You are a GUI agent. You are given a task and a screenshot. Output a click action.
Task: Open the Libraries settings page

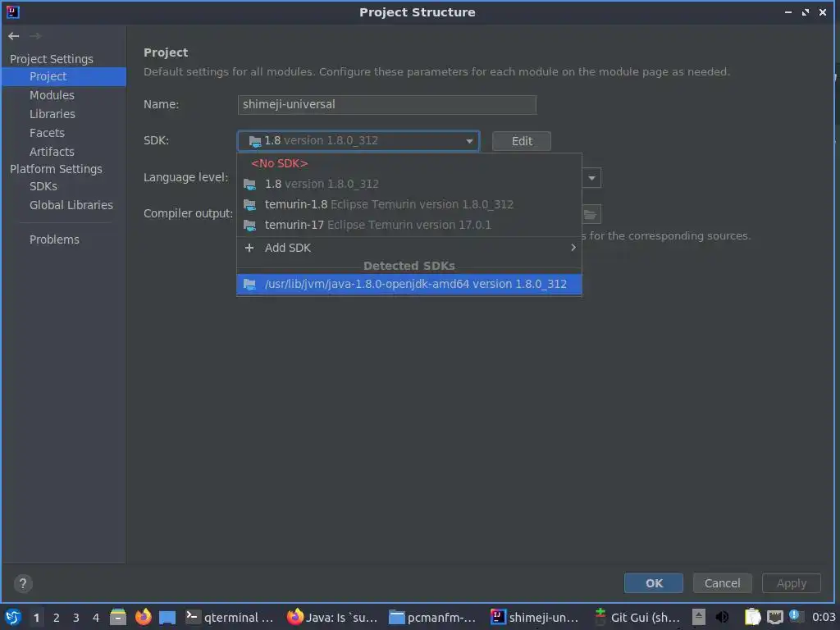pos(64,114)
